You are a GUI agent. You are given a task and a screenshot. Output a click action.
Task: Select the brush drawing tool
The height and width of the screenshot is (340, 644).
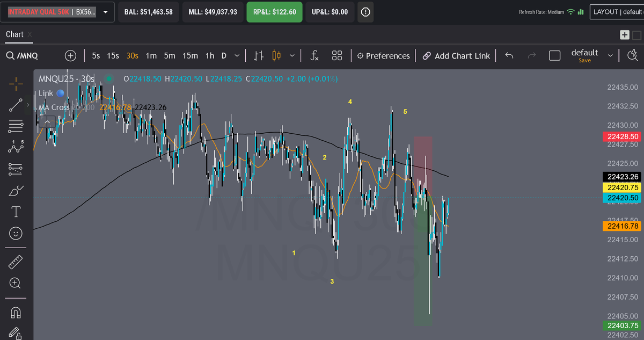click(16, 190)
